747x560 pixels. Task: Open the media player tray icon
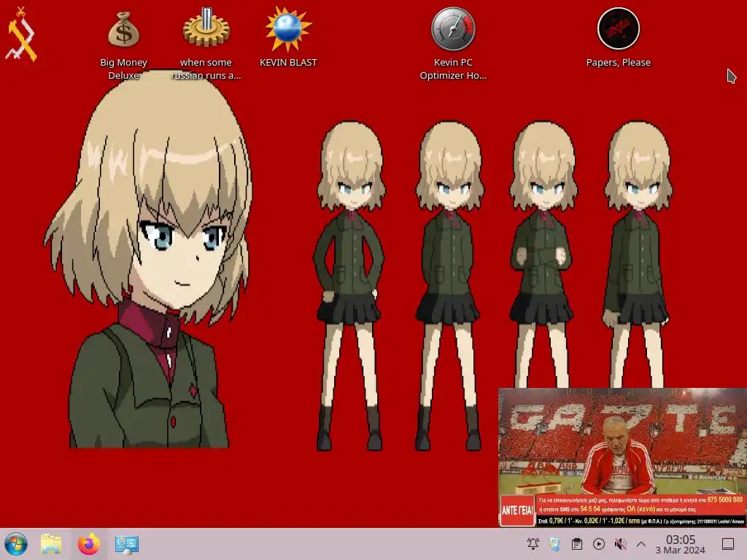click(599, 543)
